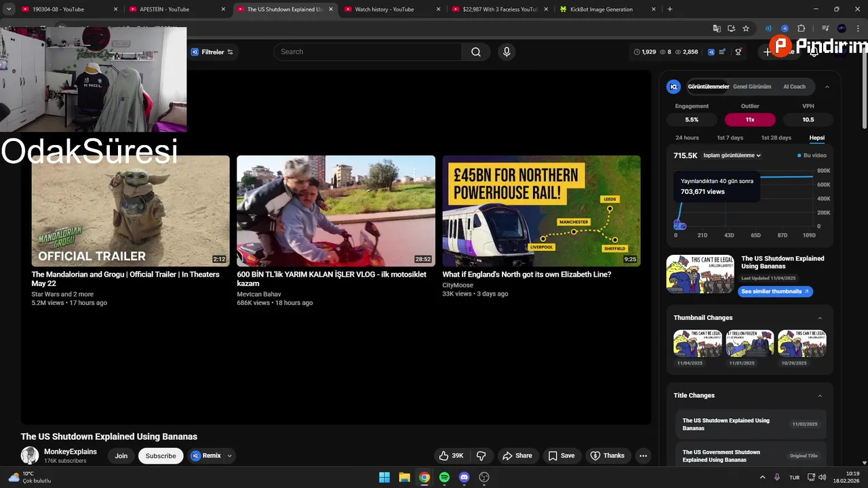Click the Chrome translate page icon
Screen dimensions: 868x488
pyautogui.click(x=717, y=28)
